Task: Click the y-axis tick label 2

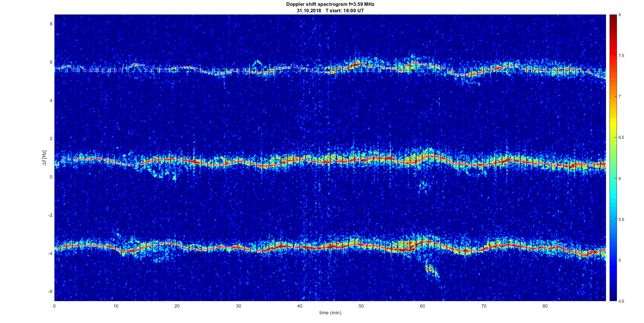Action: coord(51,139)
